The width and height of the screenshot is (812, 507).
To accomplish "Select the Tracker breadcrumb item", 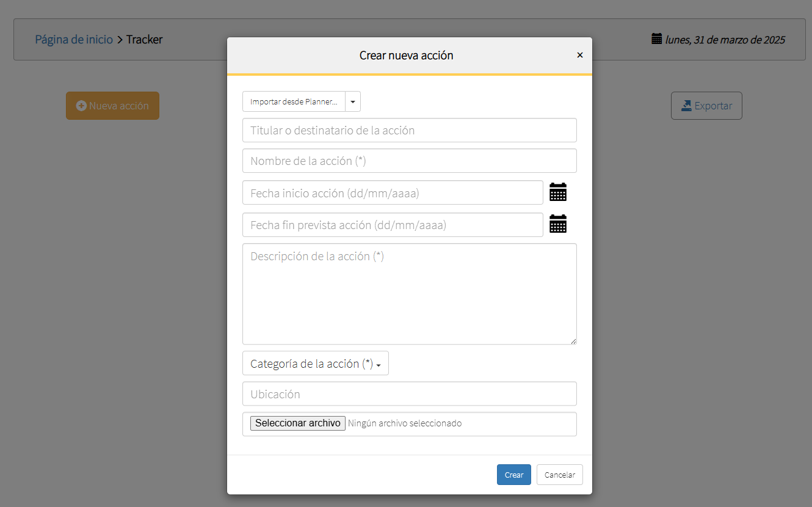I will point(145,40).
